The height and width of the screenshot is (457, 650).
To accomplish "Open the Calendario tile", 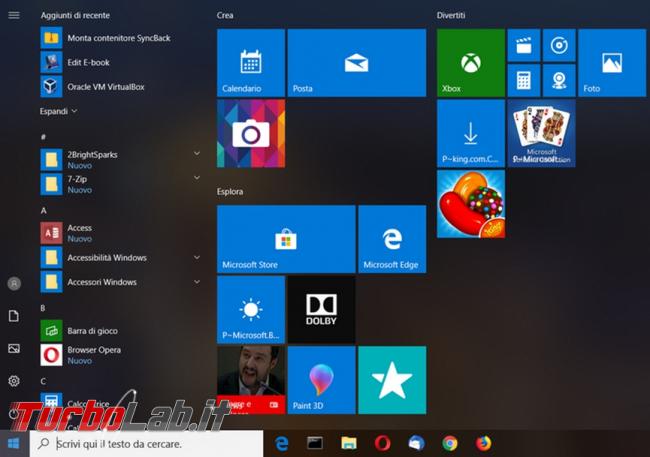I will pyautogui.click(x=251, y=63).
